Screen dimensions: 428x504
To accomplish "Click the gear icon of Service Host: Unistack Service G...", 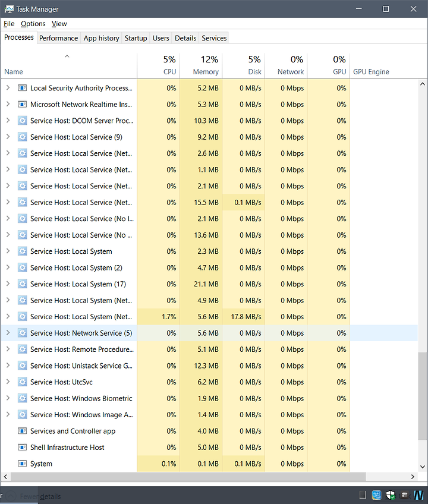I will (22, 366).
